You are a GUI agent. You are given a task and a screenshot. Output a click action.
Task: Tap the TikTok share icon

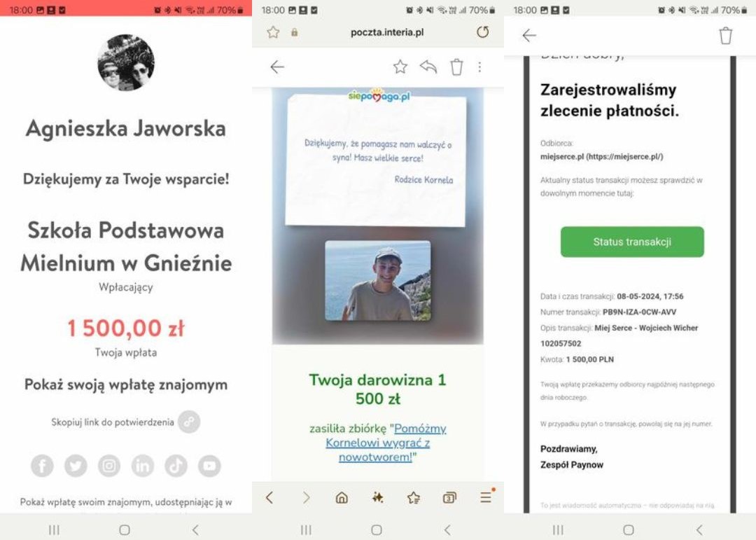[x=176, y=466]
